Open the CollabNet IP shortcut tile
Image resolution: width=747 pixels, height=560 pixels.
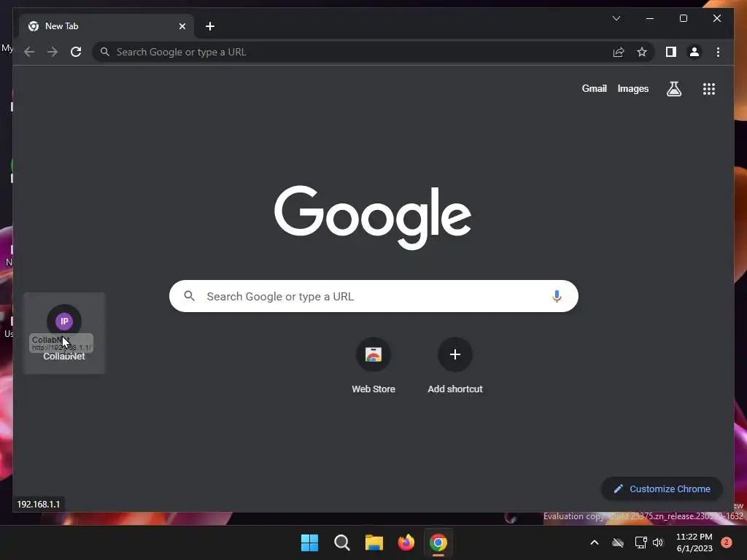pyautogui.click(x=64, y=332)
